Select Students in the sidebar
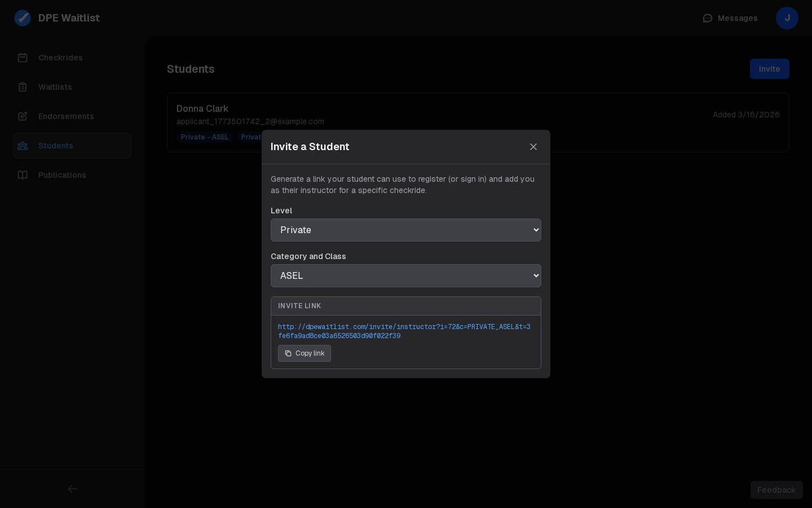Viewport: 812px width, 508px height. tap(72, 146)
